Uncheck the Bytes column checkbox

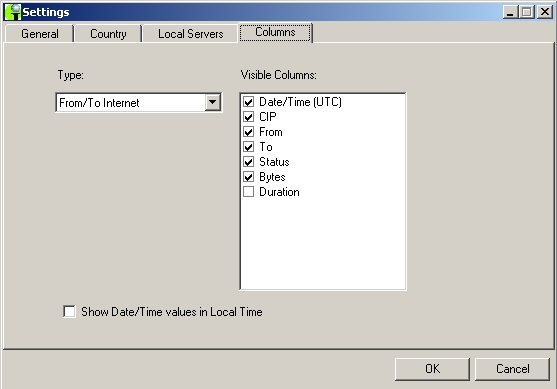click(x=248, y=177)
